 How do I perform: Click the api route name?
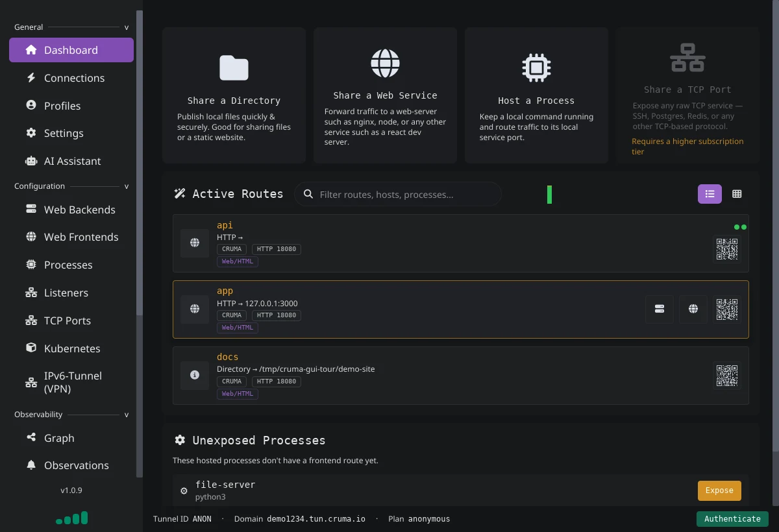tap(225, 225)
